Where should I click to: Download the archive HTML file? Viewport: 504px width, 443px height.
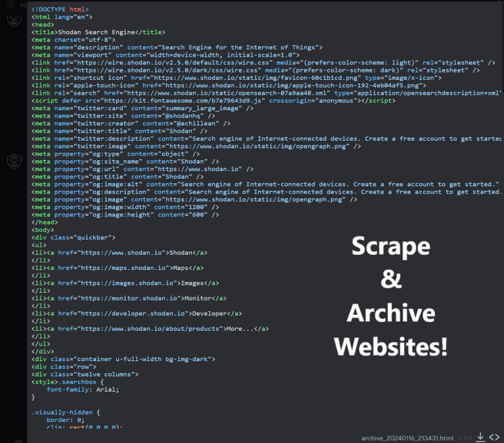(480, 437)
